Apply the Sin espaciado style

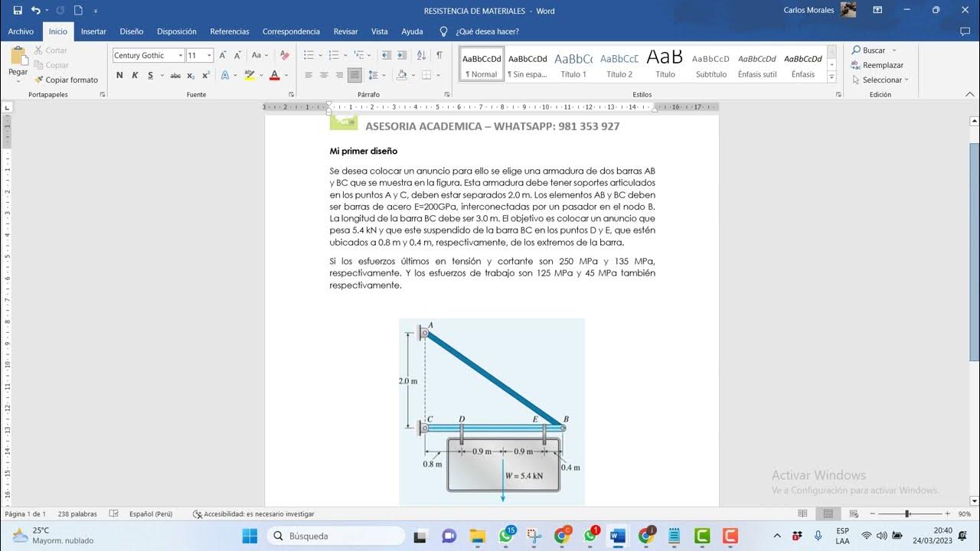click(528, 64)
